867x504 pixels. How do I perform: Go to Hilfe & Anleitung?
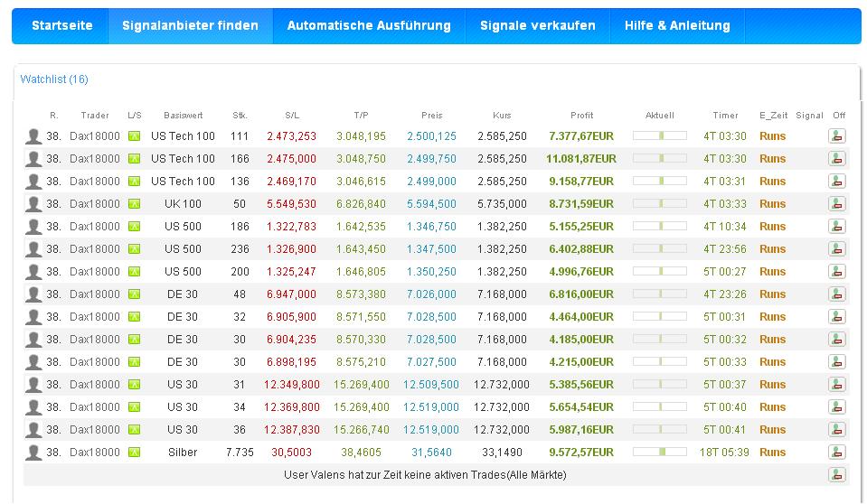tap(677, 26)
